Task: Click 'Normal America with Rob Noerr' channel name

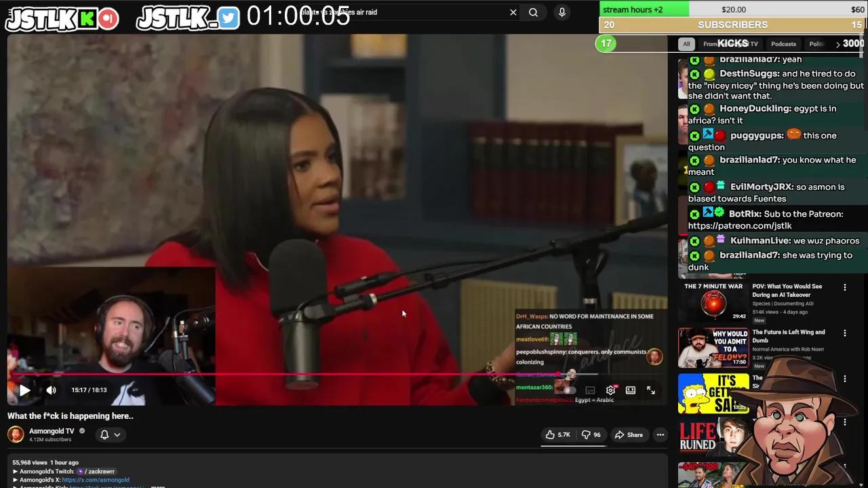Action: [788, 350]
